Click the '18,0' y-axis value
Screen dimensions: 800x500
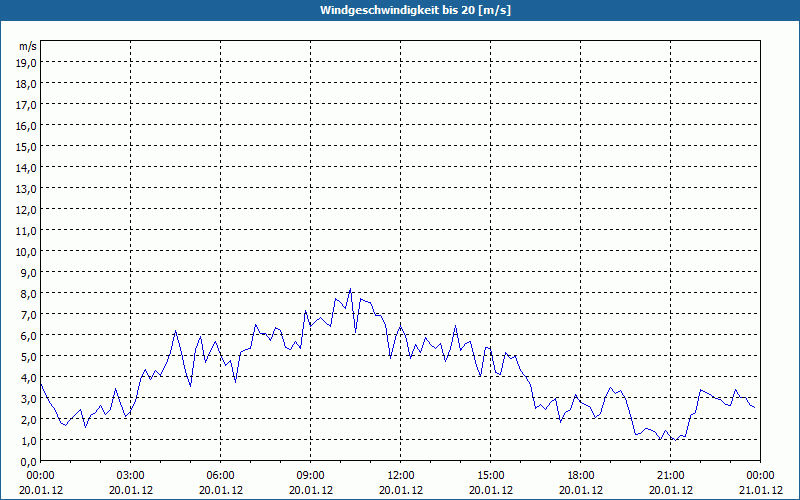pyautogui.click(x=27, y=84)
